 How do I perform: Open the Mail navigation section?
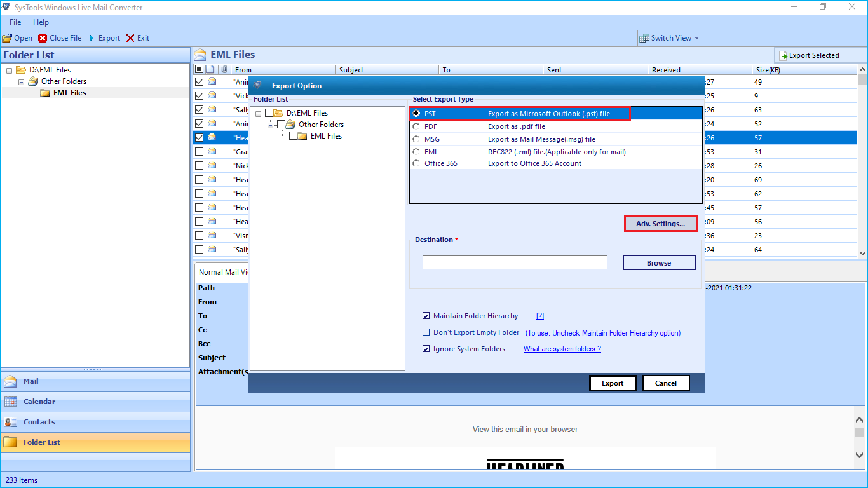click(95, 381)
